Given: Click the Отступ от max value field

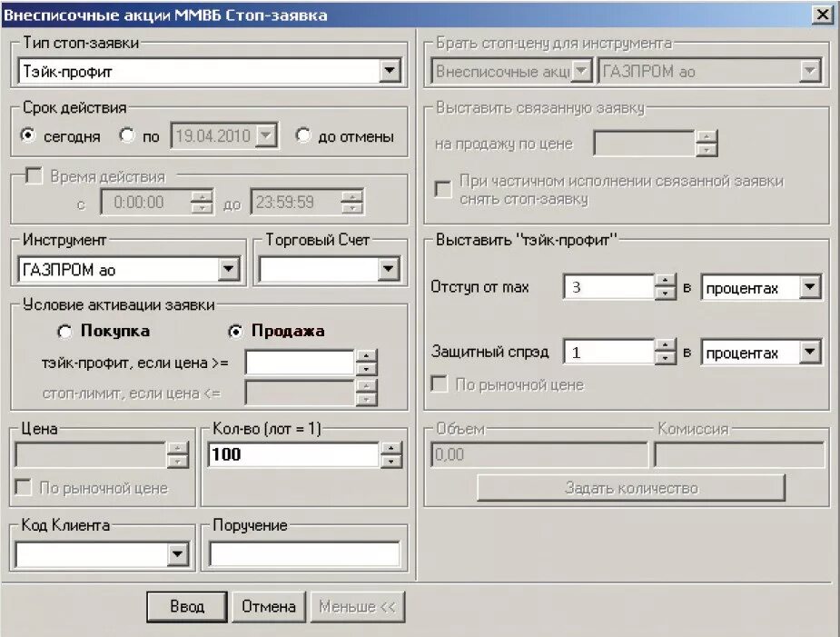Looking at the screenshot, I should point(608,287).
